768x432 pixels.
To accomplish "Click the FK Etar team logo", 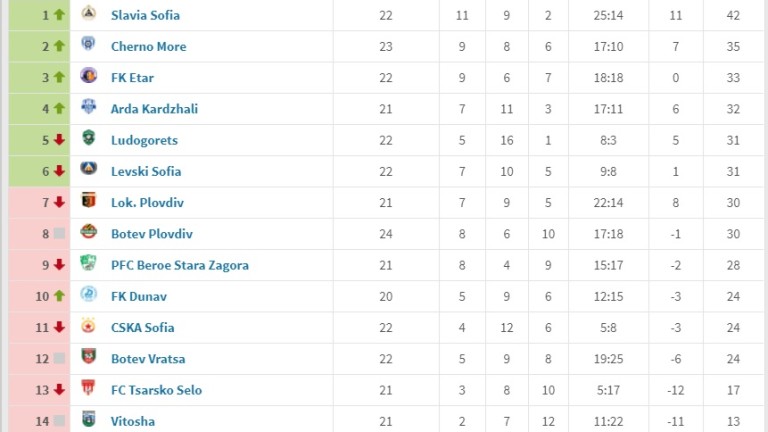I will coord(89,77).
